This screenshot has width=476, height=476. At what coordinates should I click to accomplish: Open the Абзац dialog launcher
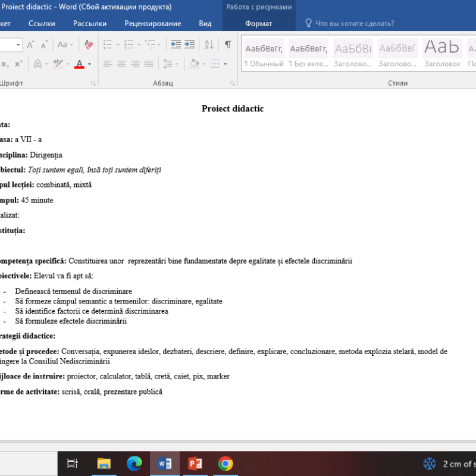point(232,83)
